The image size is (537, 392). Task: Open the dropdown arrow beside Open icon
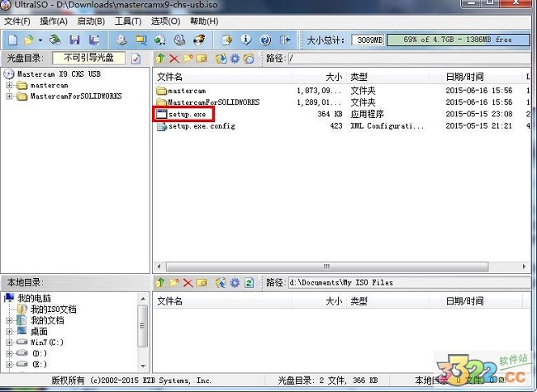(40, 40)
